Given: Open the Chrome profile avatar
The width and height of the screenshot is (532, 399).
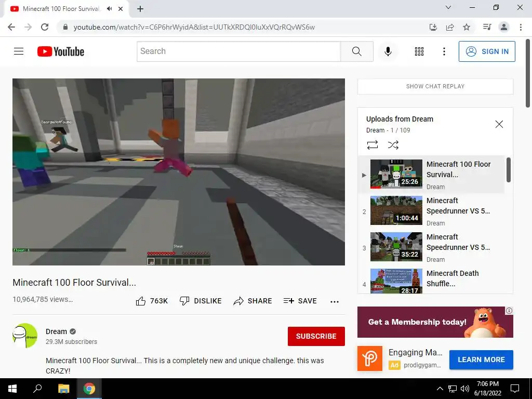Looking at the screenshot, I should click(504, 27).
